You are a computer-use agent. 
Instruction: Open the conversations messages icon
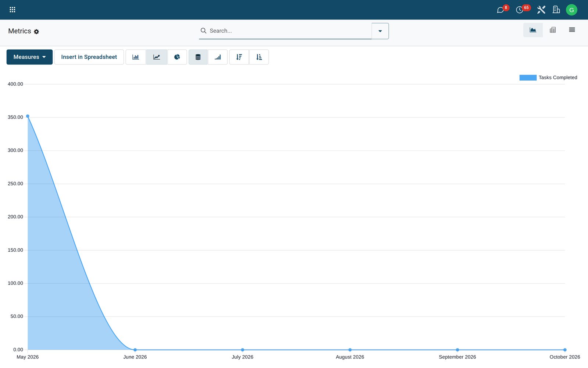click(x=500, y=10)
